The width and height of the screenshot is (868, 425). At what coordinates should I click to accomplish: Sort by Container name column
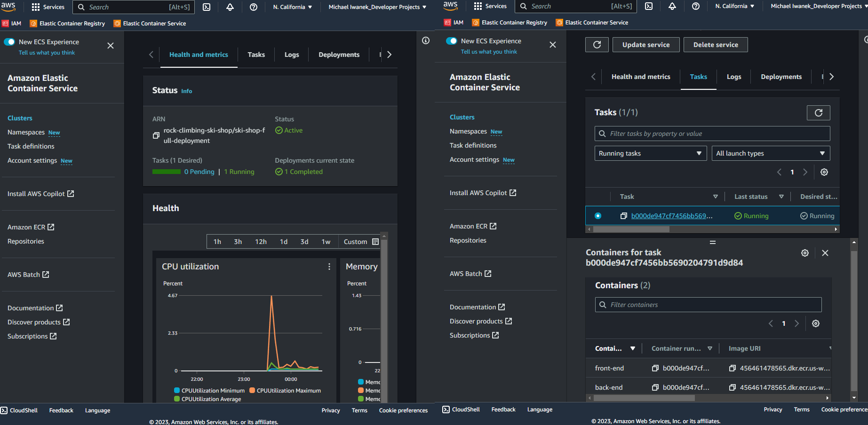tap(633, 348)
